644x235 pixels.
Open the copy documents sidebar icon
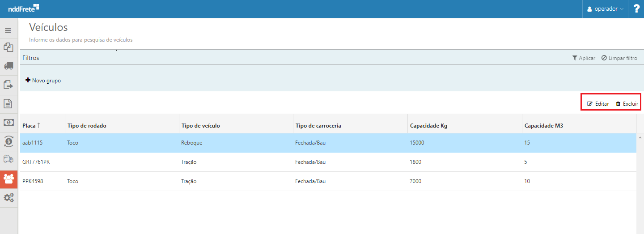coord(8,47)
